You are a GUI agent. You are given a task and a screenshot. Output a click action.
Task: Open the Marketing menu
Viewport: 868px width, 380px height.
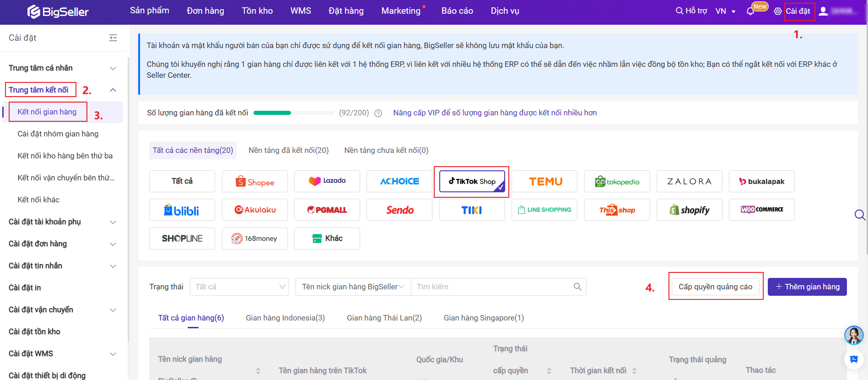(x=401, y=11)
